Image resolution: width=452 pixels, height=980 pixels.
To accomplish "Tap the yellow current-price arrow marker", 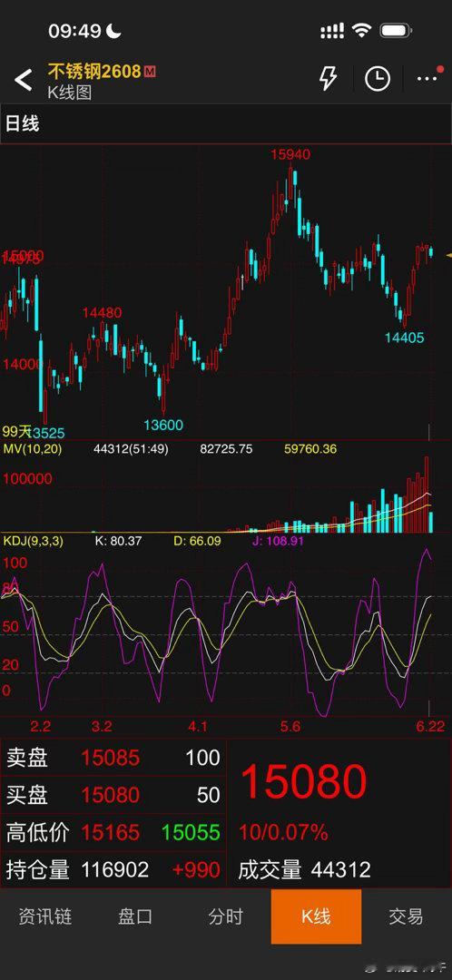I will (x=448, y=255).
